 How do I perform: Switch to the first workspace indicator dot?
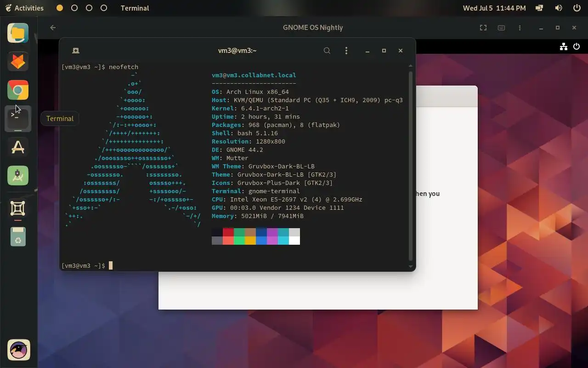pyautogui.click(x=60, y=8)
